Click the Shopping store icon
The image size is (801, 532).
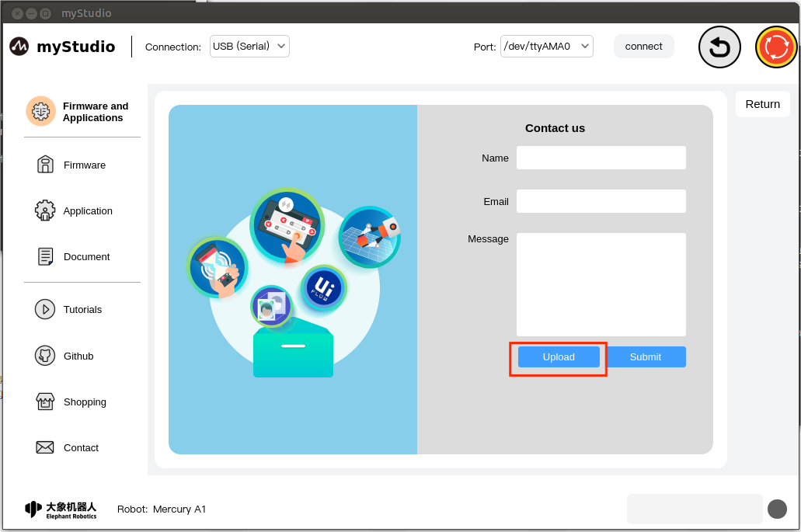(45, 402)
